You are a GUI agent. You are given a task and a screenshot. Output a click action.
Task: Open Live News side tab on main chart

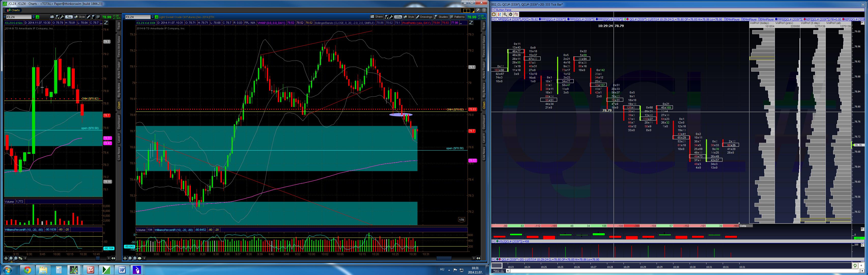pyautogui.click(x=484, y=153)
